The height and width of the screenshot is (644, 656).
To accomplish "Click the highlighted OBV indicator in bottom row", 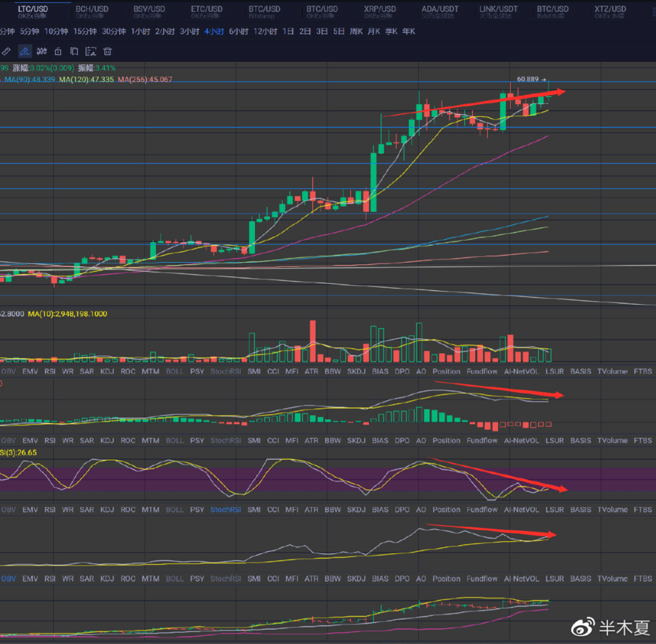I will 8,579.
